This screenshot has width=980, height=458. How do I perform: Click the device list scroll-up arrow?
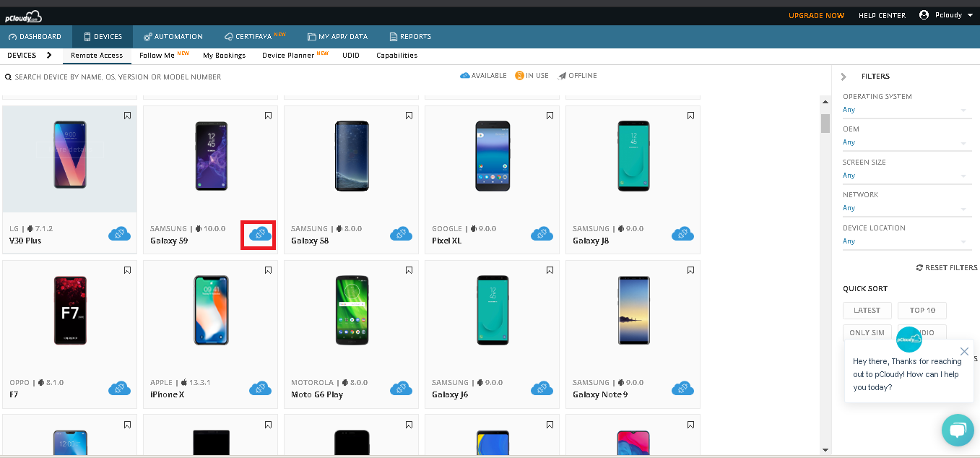(825, 100)
